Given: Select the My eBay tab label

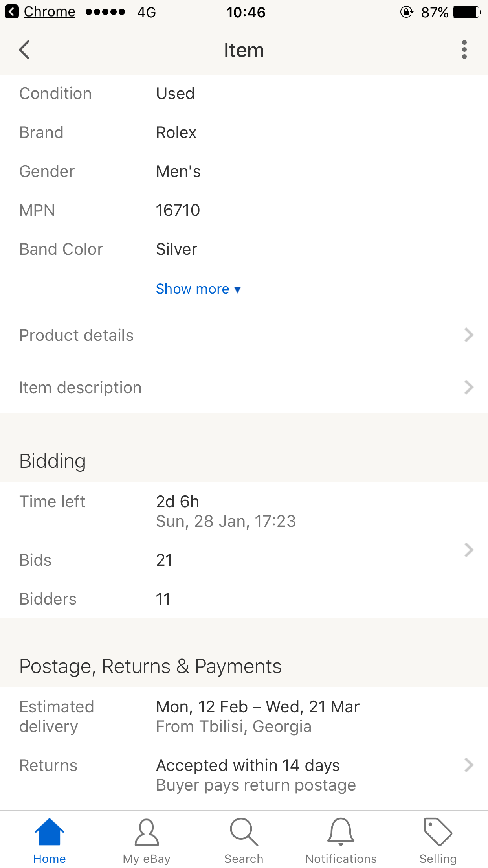Looking at the screenshot, I should coord(147,859).
